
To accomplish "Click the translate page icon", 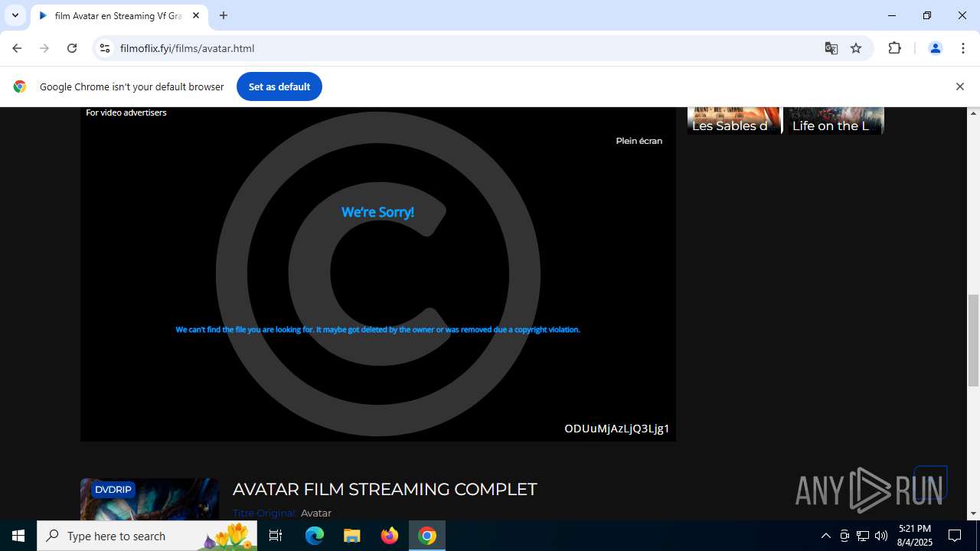I will [831, 48].
